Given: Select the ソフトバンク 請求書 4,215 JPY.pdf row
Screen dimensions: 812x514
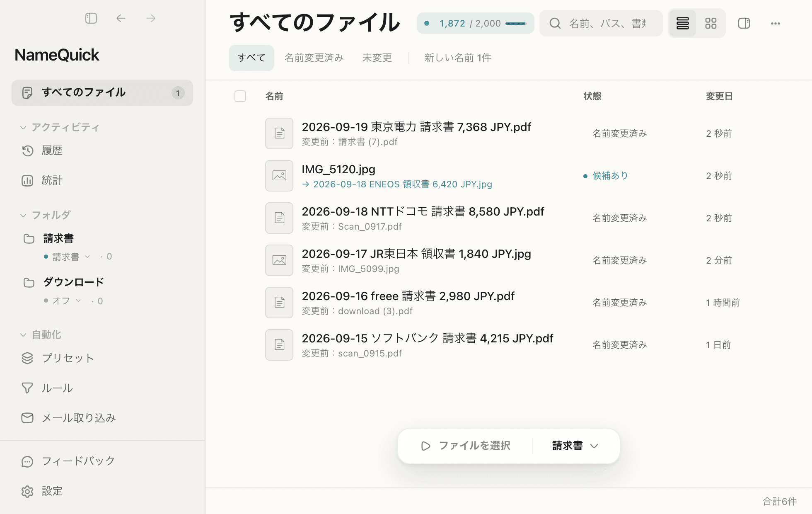Looking at the screenshot, I should (x=509, y=345).
